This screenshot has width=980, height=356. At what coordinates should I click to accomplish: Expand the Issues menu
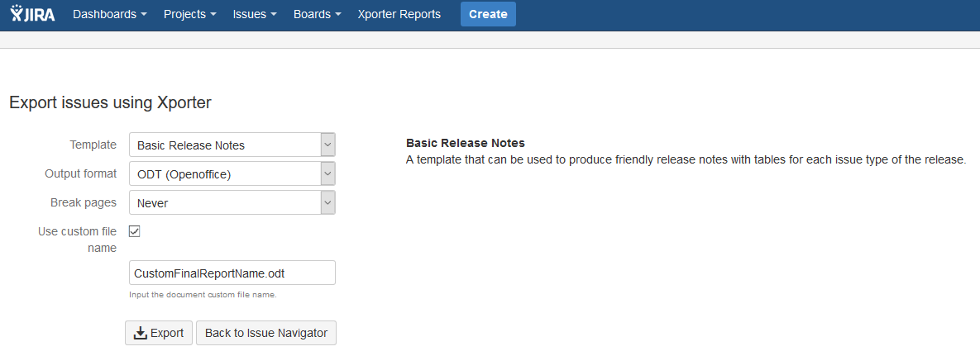254,14
